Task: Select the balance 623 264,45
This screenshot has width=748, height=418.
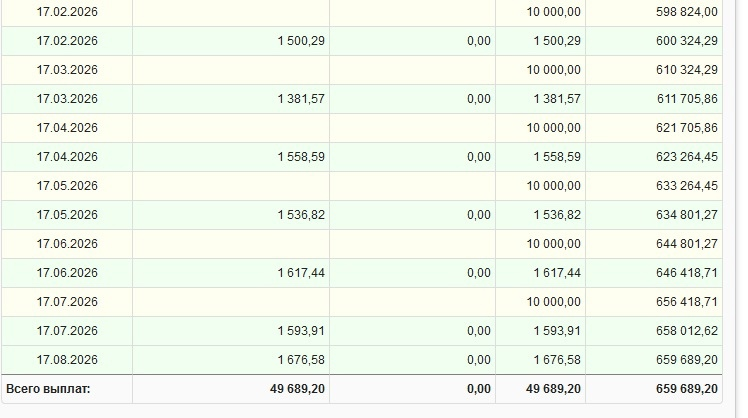Action: click(686, 157)
